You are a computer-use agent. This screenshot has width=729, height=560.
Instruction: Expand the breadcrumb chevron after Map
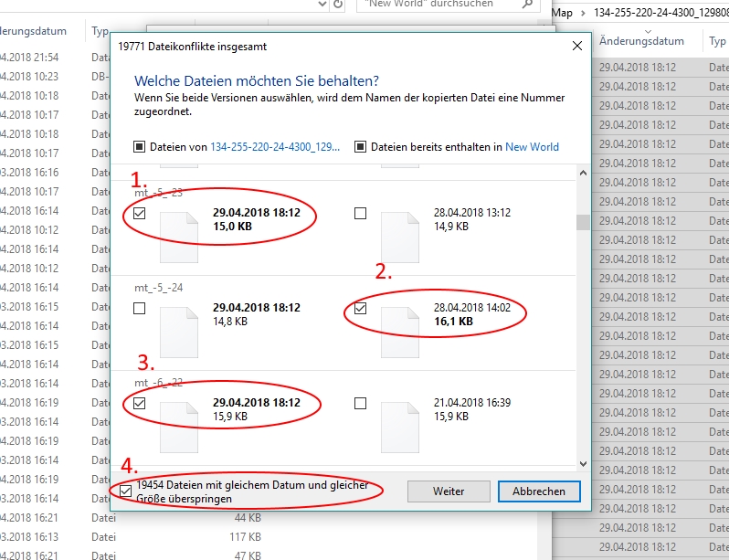point(582,13)
